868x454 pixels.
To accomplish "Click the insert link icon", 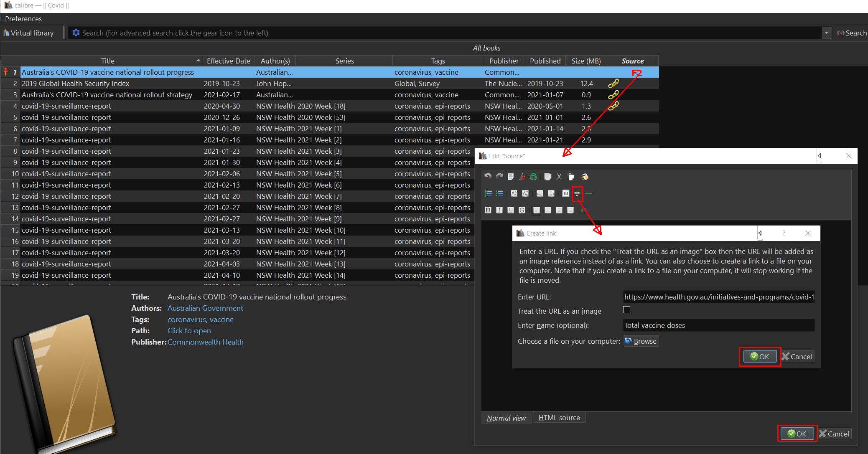I will click(577, 193).
